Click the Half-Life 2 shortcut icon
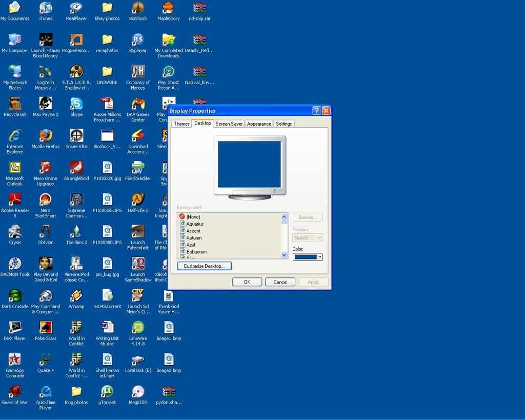Image resolution: width=525 pixels, height=420 pixels. click(x=138, y=200)
